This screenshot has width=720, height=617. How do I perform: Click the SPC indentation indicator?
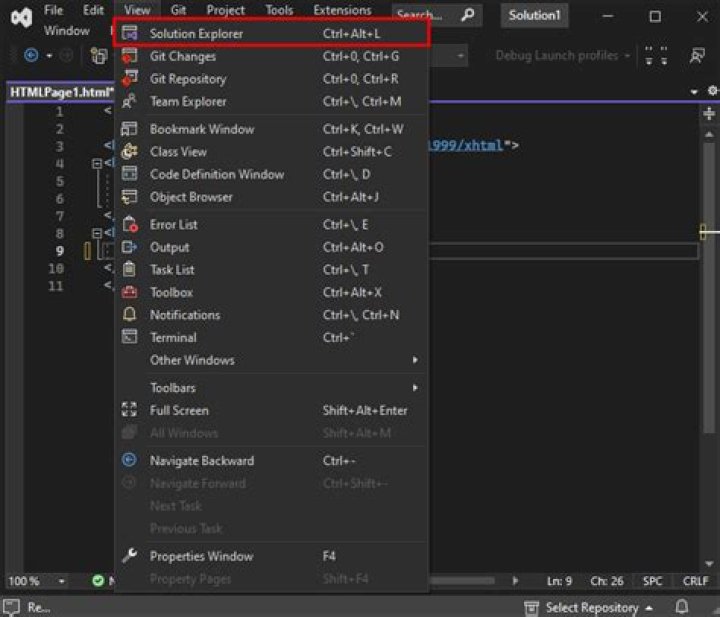652,581
